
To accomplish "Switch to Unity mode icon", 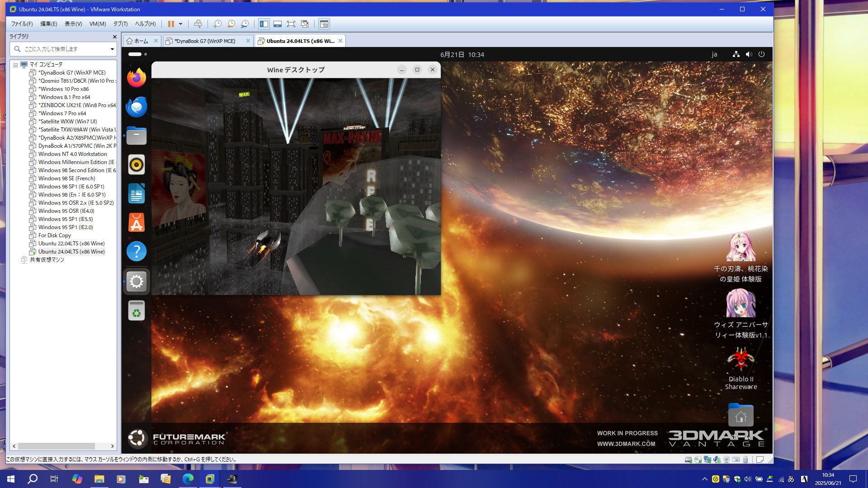I will 305,24.
